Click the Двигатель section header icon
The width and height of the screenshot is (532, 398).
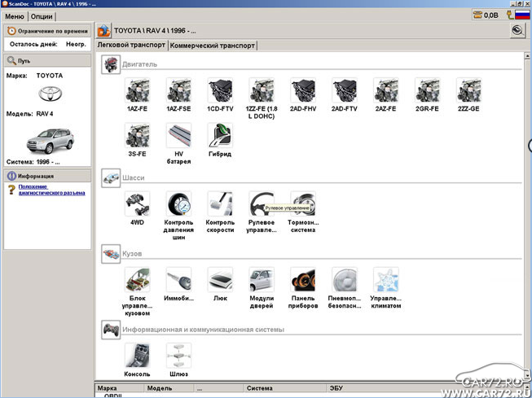(x=111, y=64)
